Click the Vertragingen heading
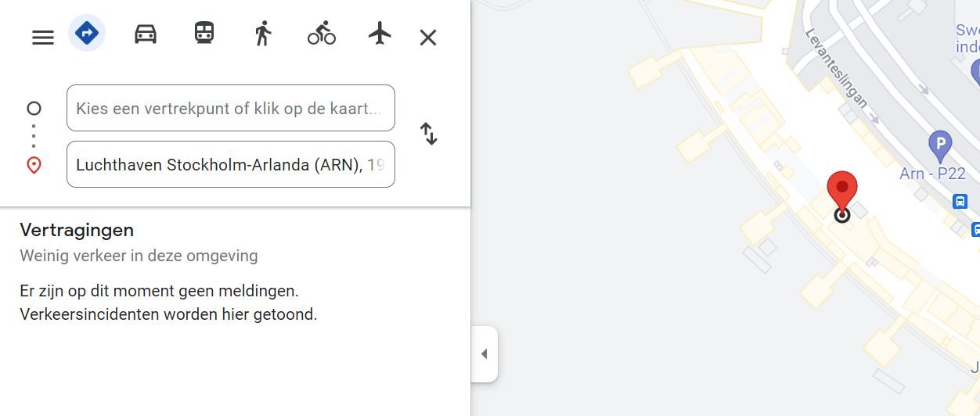 coord(77,230)
